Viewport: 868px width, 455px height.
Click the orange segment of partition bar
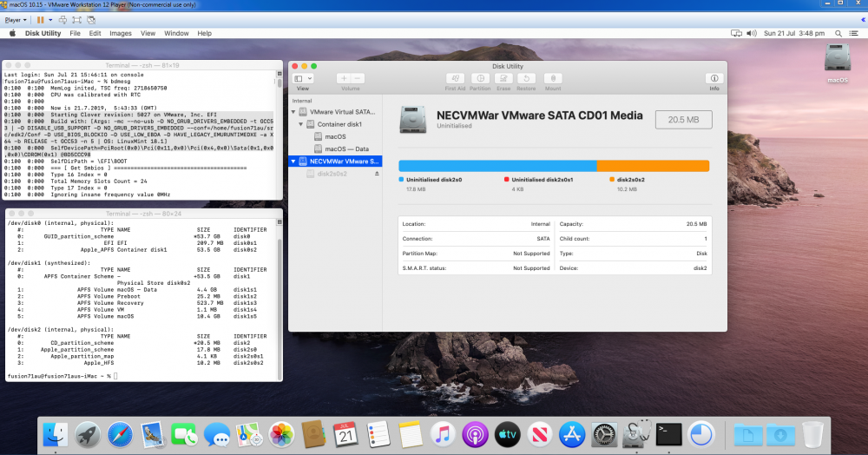654,166
